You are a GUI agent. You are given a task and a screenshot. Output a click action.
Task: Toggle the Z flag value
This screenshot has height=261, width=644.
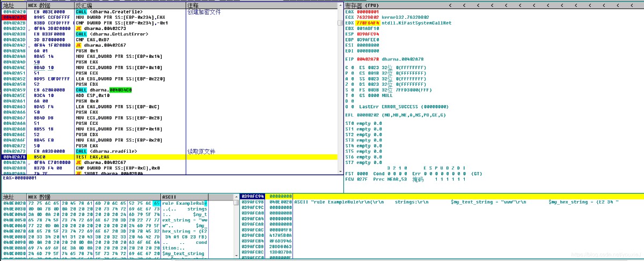coord(353,84)
